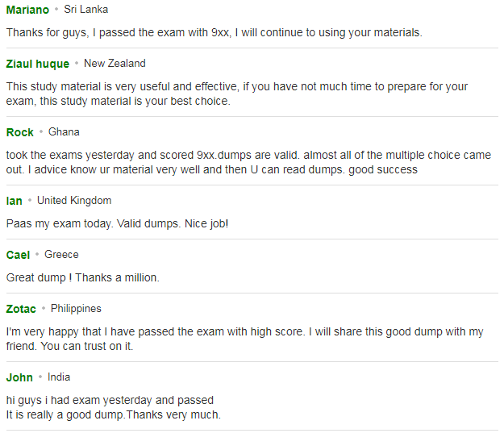Click the reviewer name Cael

(18, 255)
